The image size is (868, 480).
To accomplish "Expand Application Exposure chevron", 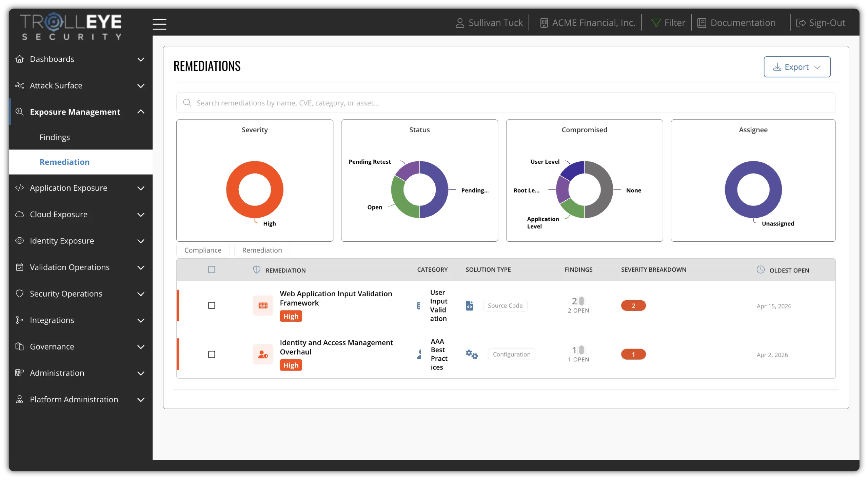I will pos(141,188).
